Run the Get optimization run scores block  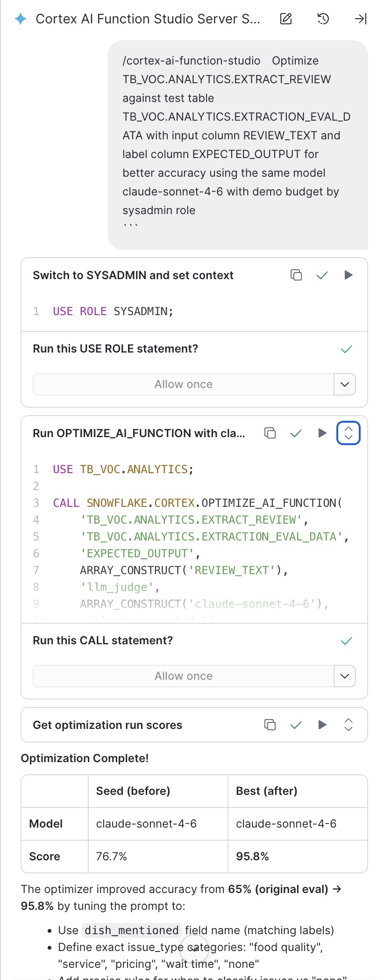tap(322, 725)
